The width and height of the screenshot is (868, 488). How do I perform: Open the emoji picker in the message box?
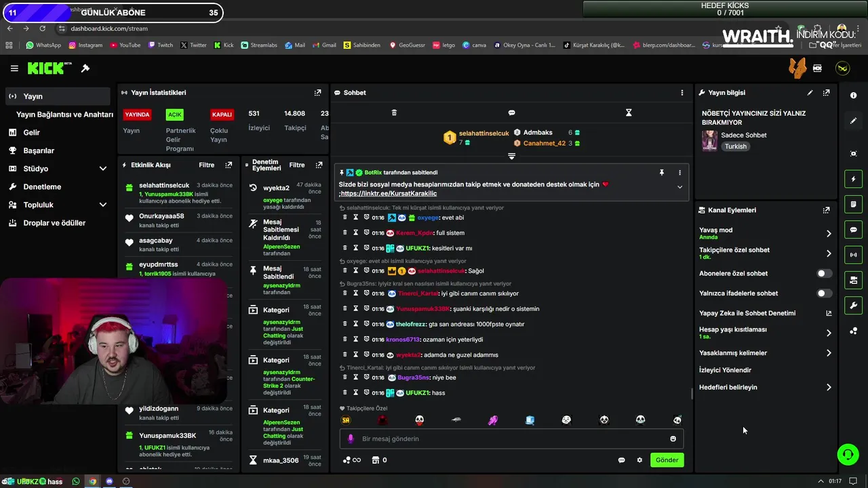(673, 439)
